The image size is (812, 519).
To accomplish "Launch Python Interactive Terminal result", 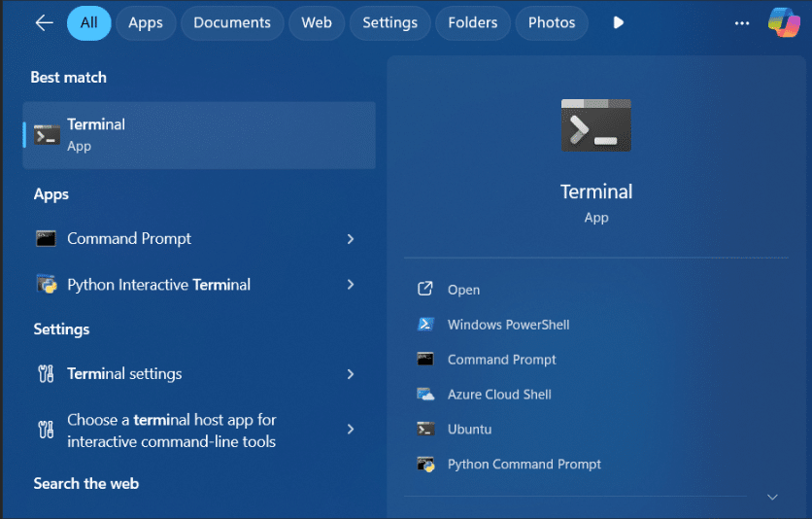I will (199, 285).
